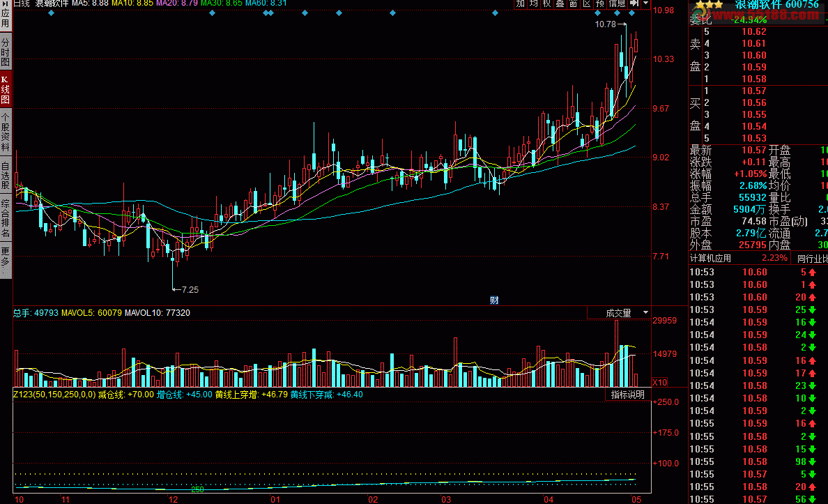Select the K线图 sidebar tab
The width and height of the screenshot is (828, 504).
6,90
